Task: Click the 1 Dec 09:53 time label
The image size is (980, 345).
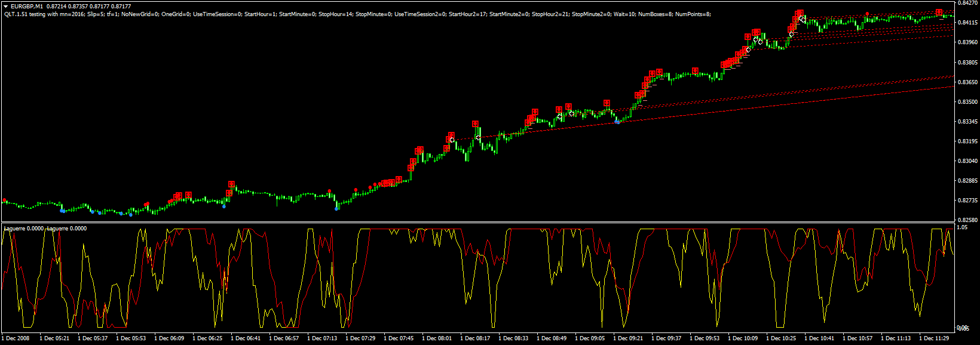Action: coord(705,338)
